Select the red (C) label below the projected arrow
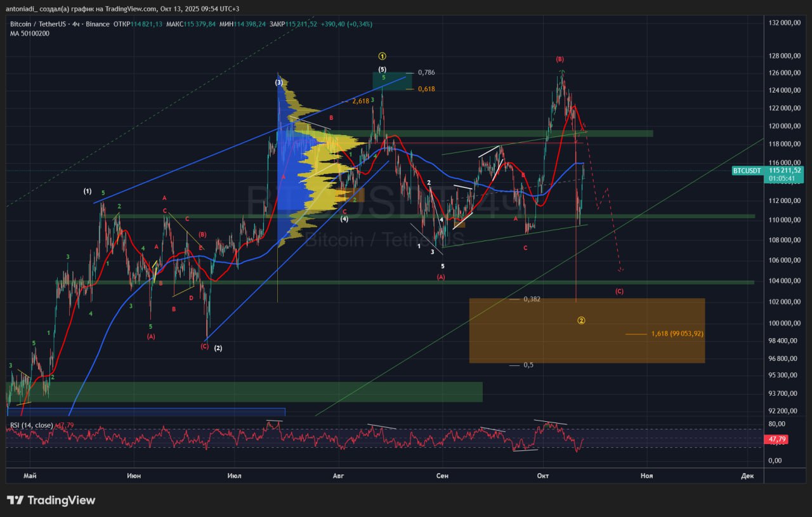The height and width of the screenshot is (517, 812). click(619, 291)
